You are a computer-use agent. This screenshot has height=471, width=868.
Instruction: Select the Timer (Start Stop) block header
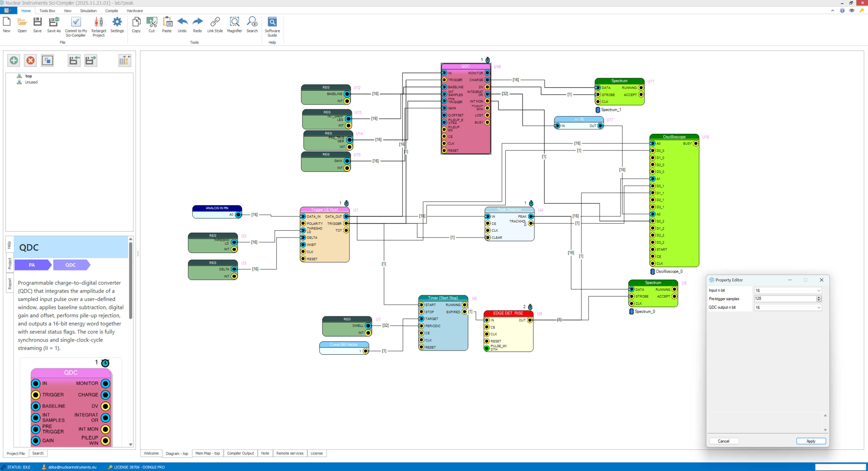click(443, 298)
